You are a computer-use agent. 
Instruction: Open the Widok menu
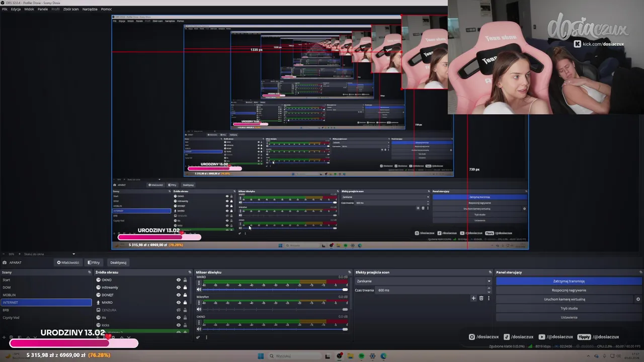pyautogui.click(x=29, y=9)
